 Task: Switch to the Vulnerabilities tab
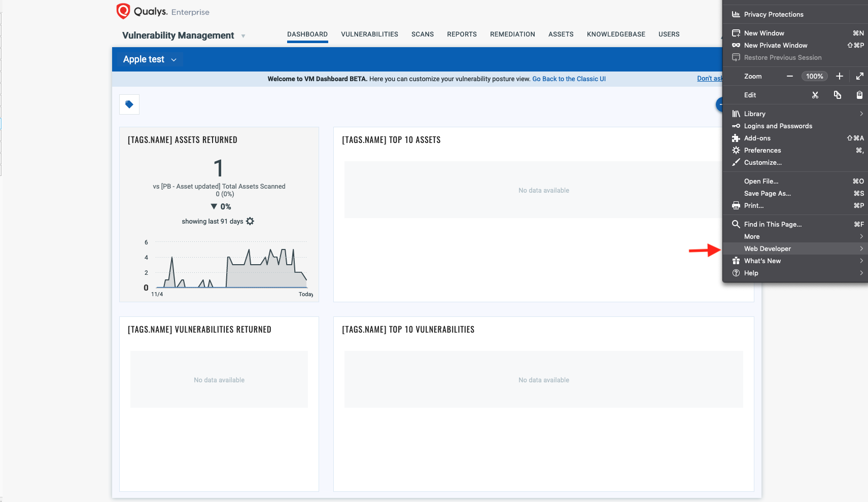click(369, 34)
